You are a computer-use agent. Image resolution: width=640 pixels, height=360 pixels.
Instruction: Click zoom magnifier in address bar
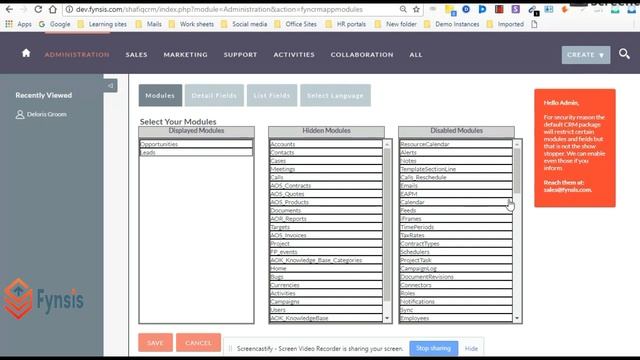tap(403, 9)
